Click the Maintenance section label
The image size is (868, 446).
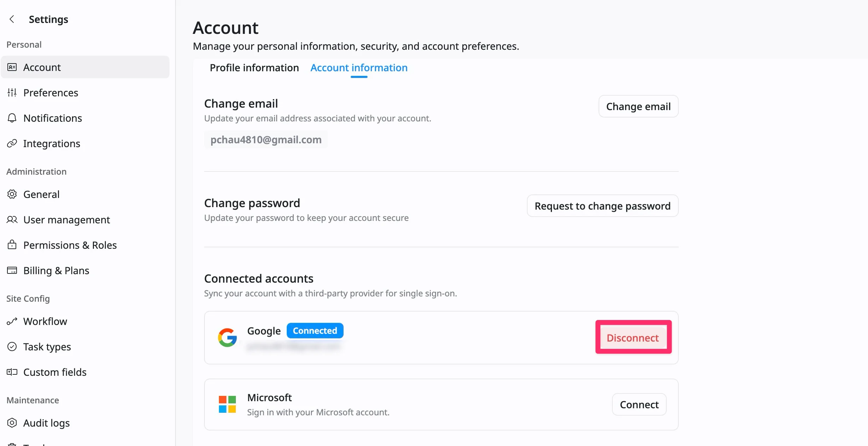32,400
